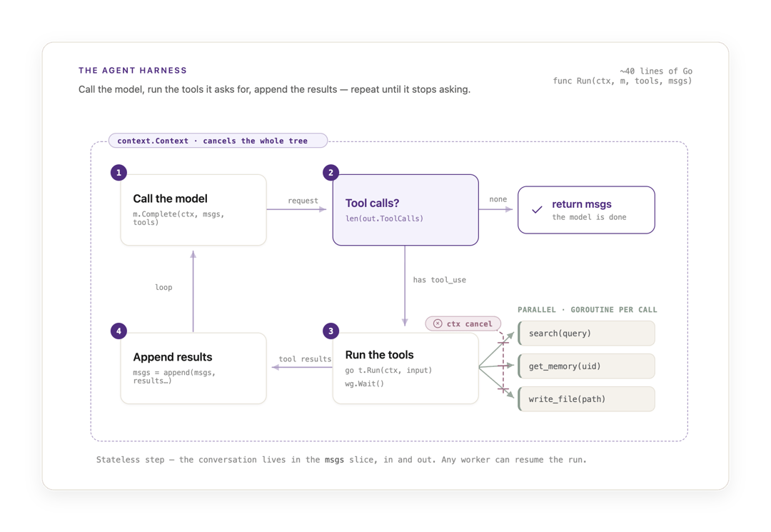Click the func Run(ctx, m, tools, msgs) signature
771x532 pixels.
[623, 81]
